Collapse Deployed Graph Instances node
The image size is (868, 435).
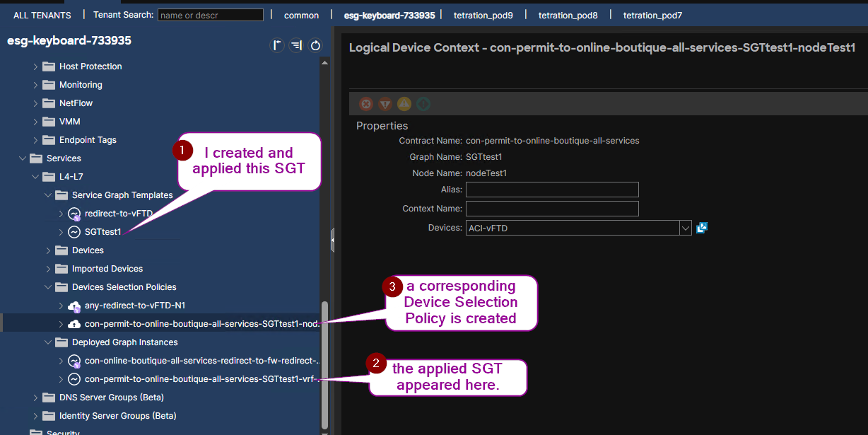48,342
